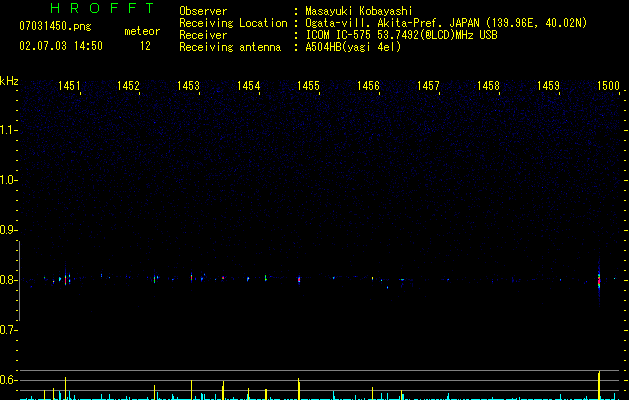Select the filename 07031450.png
Screen dimensions: 629x400
(x=55, y=27)
